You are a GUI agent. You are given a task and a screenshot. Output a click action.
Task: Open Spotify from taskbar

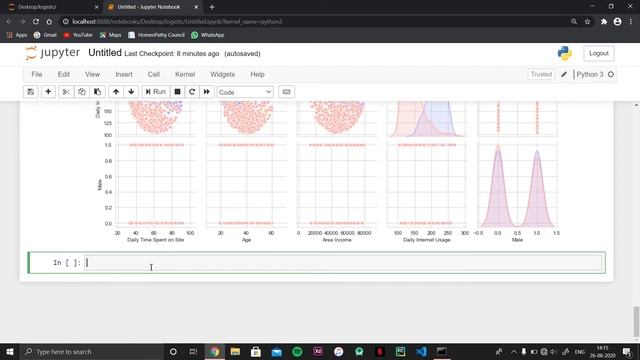pos(297,351)
